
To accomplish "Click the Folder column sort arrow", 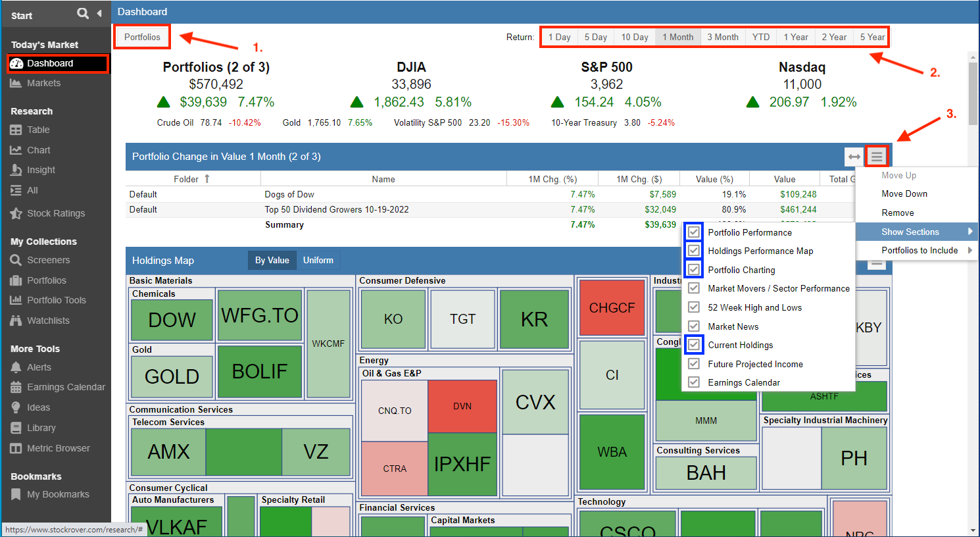I will [x=207, y=179].
